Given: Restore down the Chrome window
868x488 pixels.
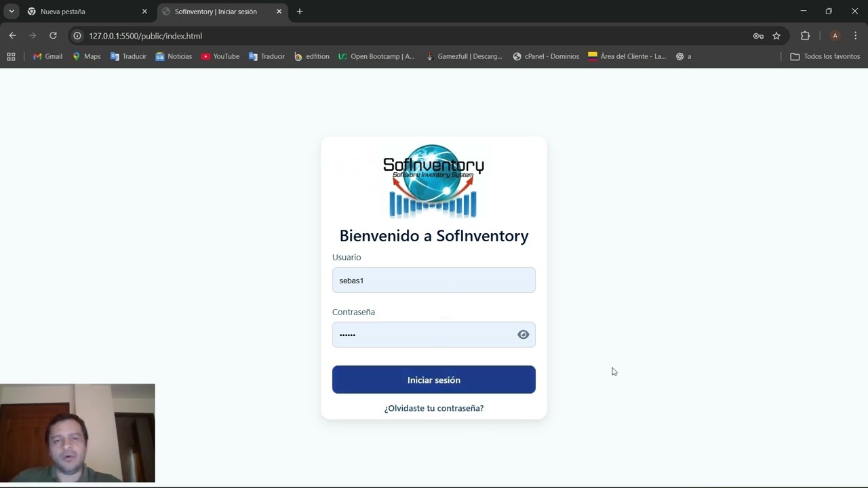Looking at the screenshot, I should coord(829,12).
